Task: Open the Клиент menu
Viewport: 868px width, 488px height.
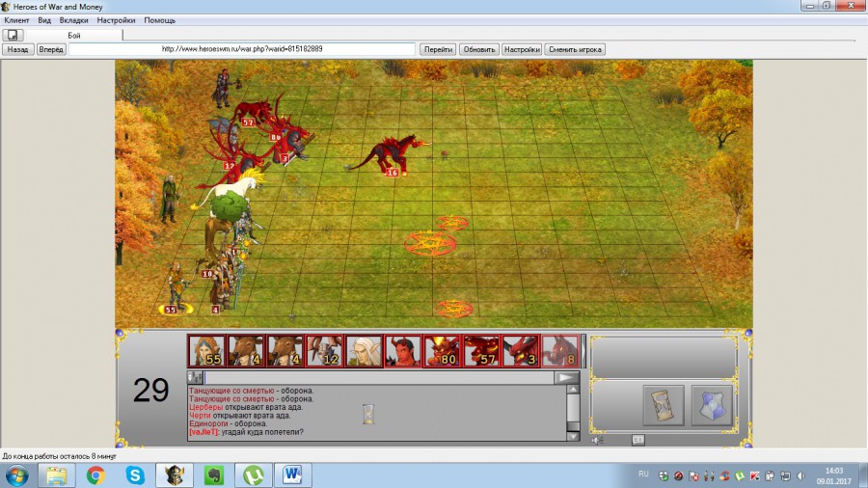Action: coord(16,20)
